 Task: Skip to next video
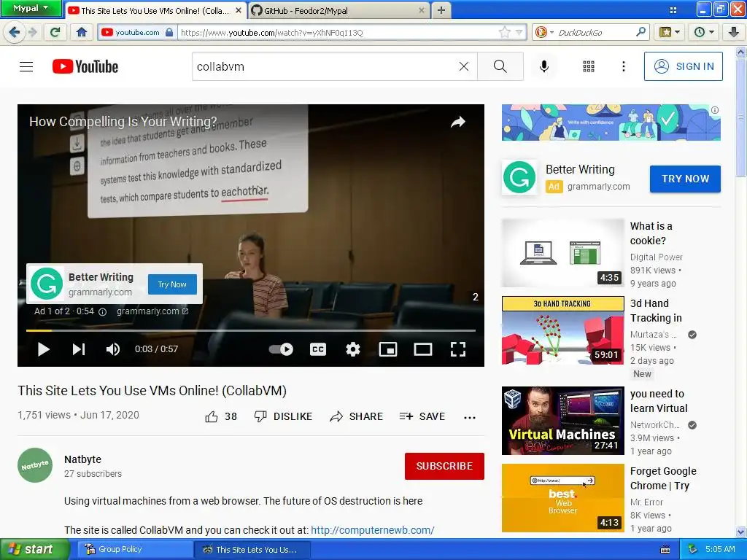(79, 349)
